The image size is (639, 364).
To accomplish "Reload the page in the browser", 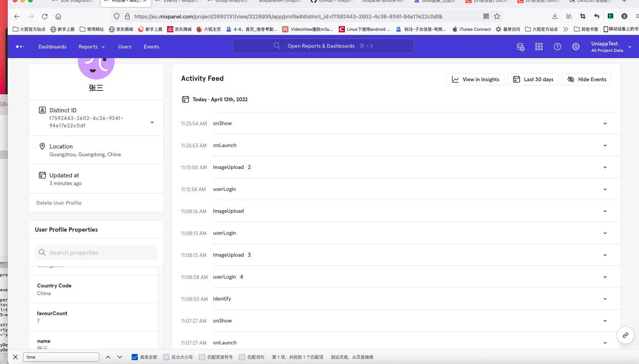I will pos(45,17).
